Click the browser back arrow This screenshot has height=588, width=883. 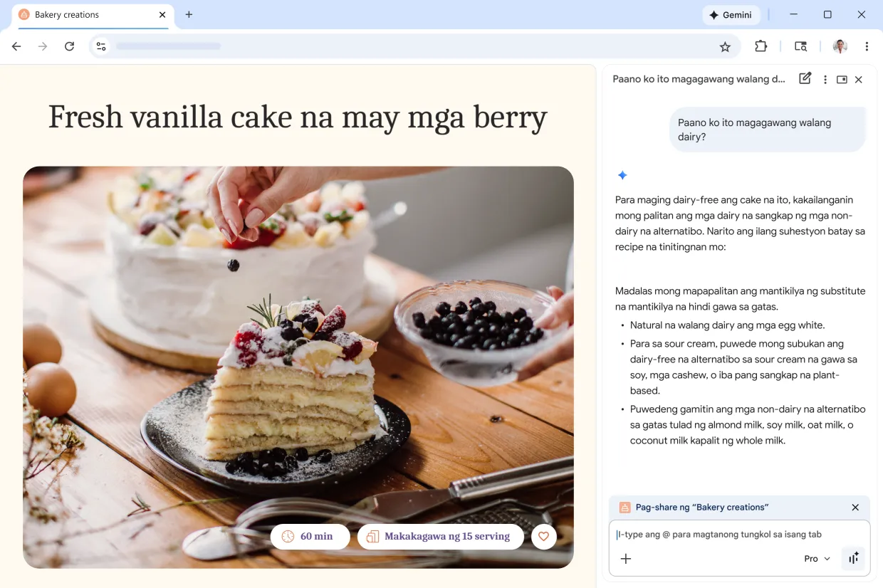click(x=16, y=46)
